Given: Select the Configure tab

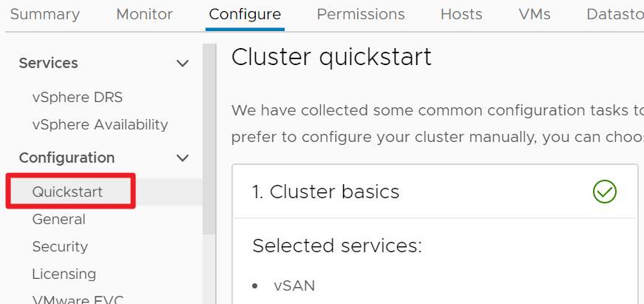Looking at the screenshot, I should pyautogui.click(x=245, y=14).
